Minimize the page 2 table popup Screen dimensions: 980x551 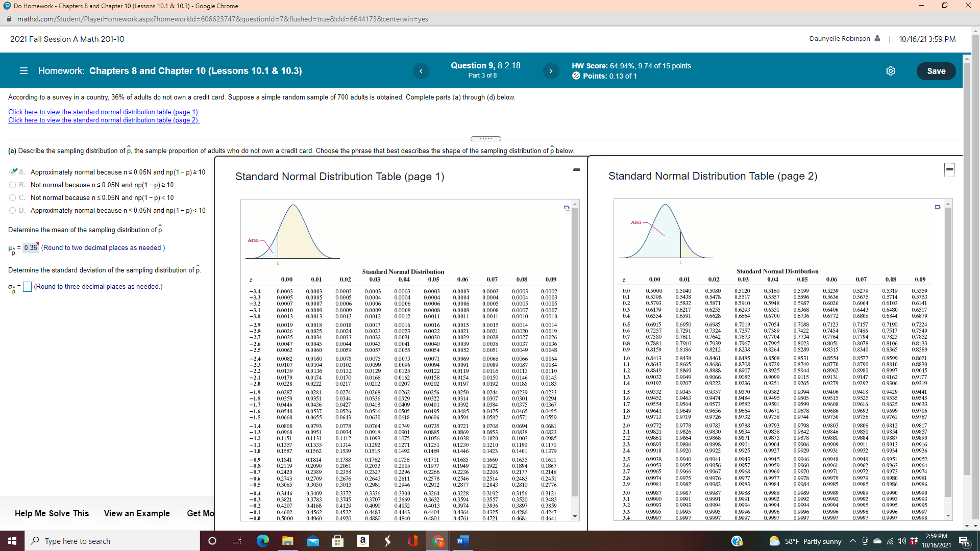pos(949,169)
